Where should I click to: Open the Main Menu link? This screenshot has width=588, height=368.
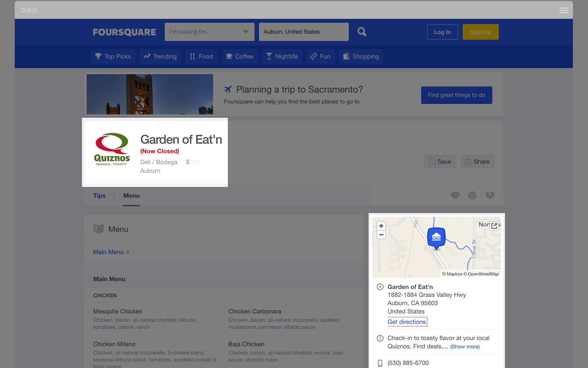pyautogui.click(x=108, y=252)
